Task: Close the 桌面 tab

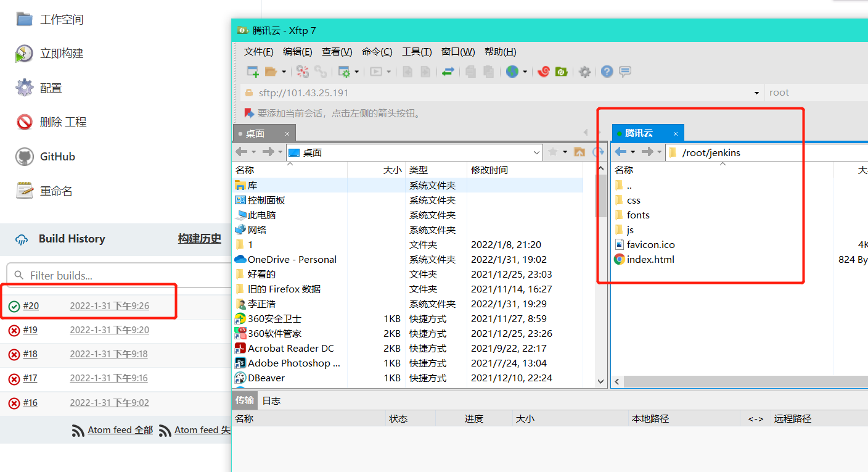Action: pyautogui.click(x=287, y=133)
